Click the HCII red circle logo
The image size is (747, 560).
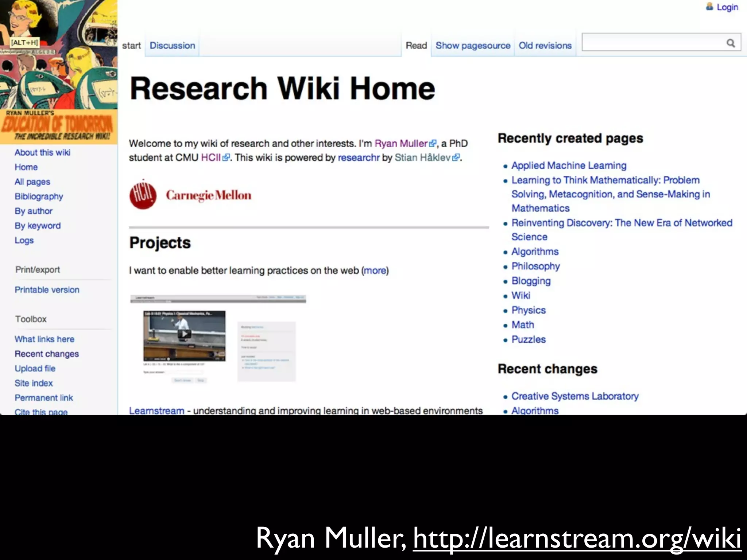coord(143,195)
